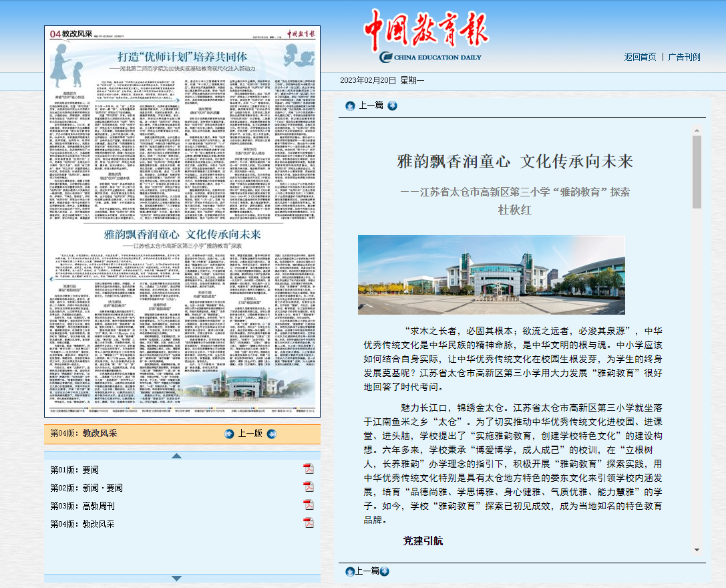Click the date 2023年02月20日 星期一
Screen dimensions: 726x588
pos(382,81)
